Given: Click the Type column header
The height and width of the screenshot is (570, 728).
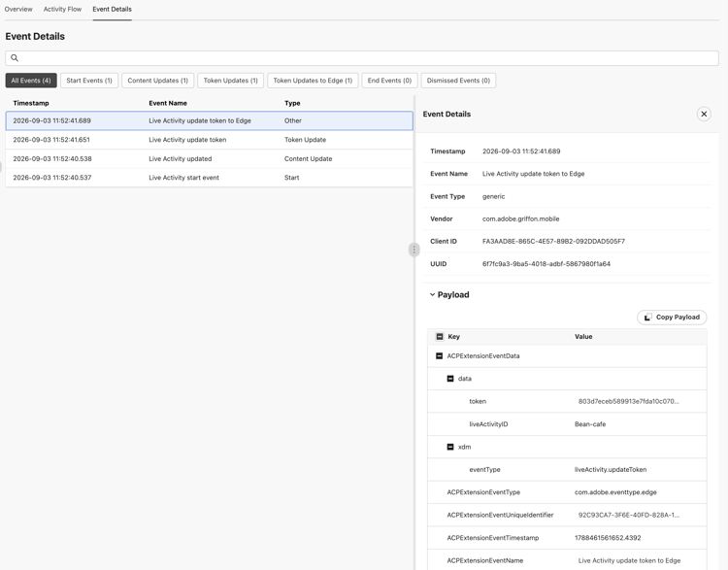Looking at the screenshot, I should 292,103.
